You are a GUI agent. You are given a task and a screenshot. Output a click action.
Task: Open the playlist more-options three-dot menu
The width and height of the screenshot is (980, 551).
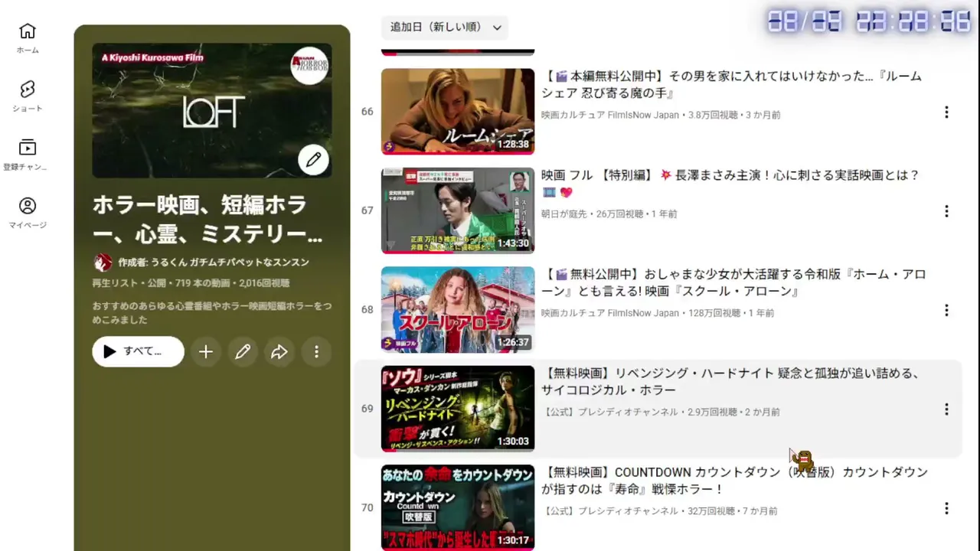click(316, 351)
